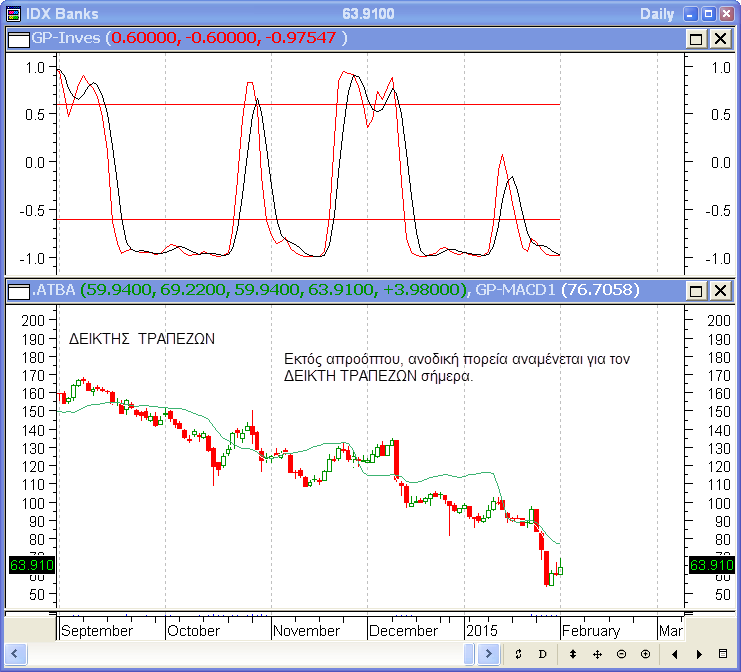Viewport: 741px width, 672px height.
Task: Click the Daily periodicity label in title bar
Action: click(x=657, y=14)
